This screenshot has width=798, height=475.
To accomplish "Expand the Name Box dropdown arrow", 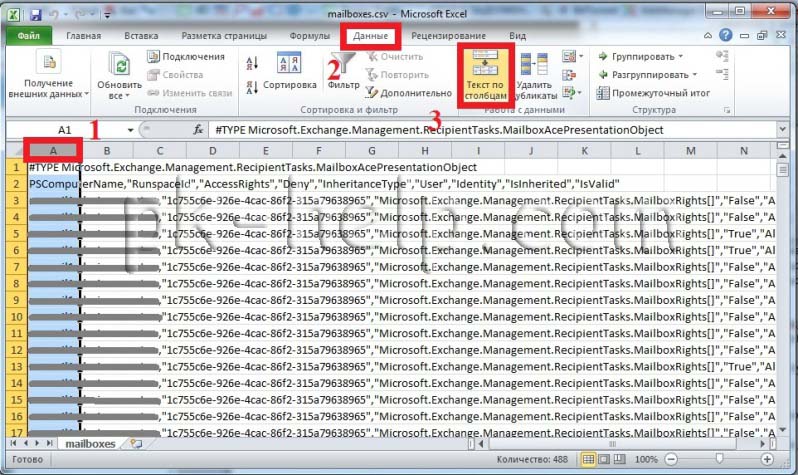I will 130,130.
